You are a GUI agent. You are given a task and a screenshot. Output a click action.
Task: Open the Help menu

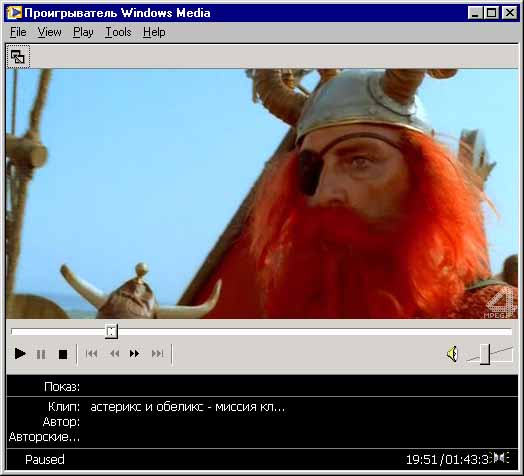pos(154,32)
